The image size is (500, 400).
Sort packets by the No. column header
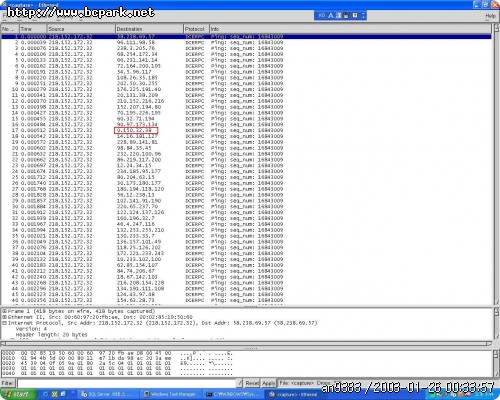10,29
